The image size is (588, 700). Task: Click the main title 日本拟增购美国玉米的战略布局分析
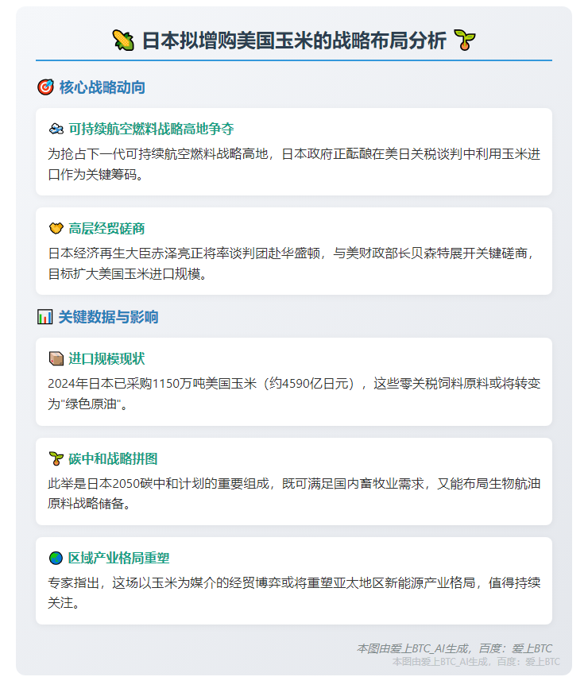point(294,41)
